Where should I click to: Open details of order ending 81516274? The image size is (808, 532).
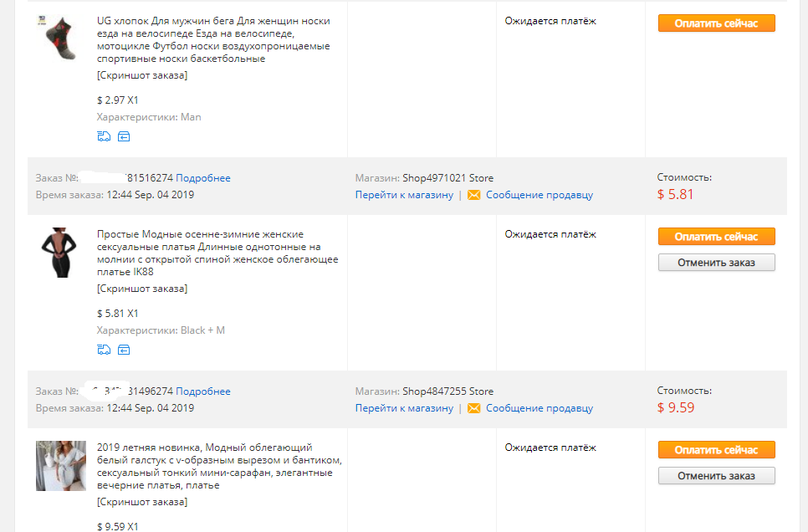click(x=203, y=178)
